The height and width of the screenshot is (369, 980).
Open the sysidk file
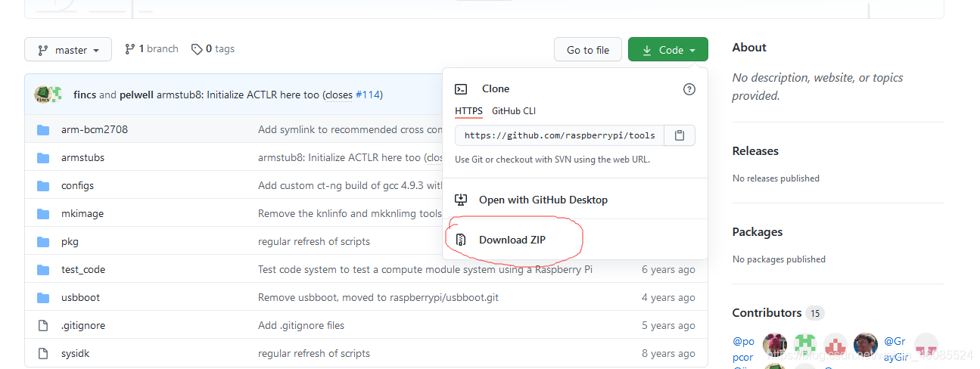click(76, 353)
